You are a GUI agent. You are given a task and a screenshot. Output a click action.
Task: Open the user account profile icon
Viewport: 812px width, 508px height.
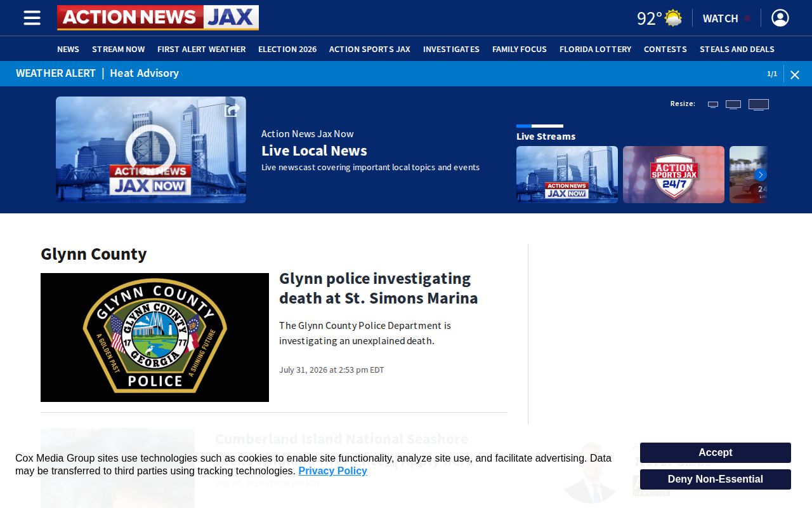[780, 18]
